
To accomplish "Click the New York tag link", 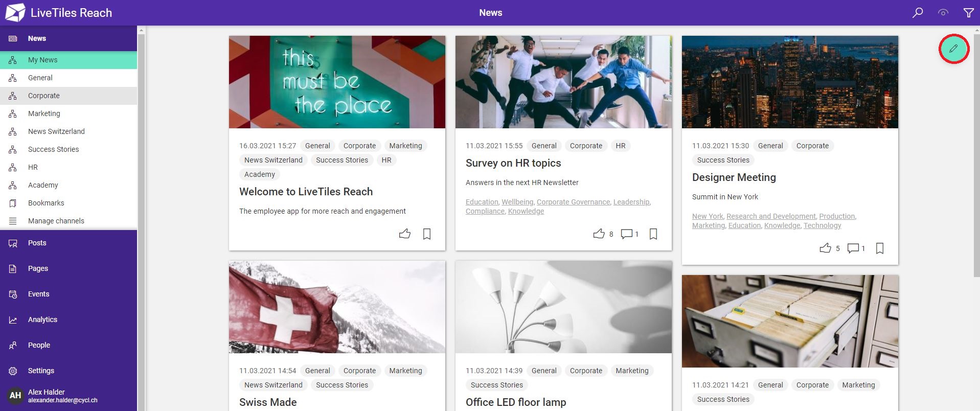I will pos(708,216).
